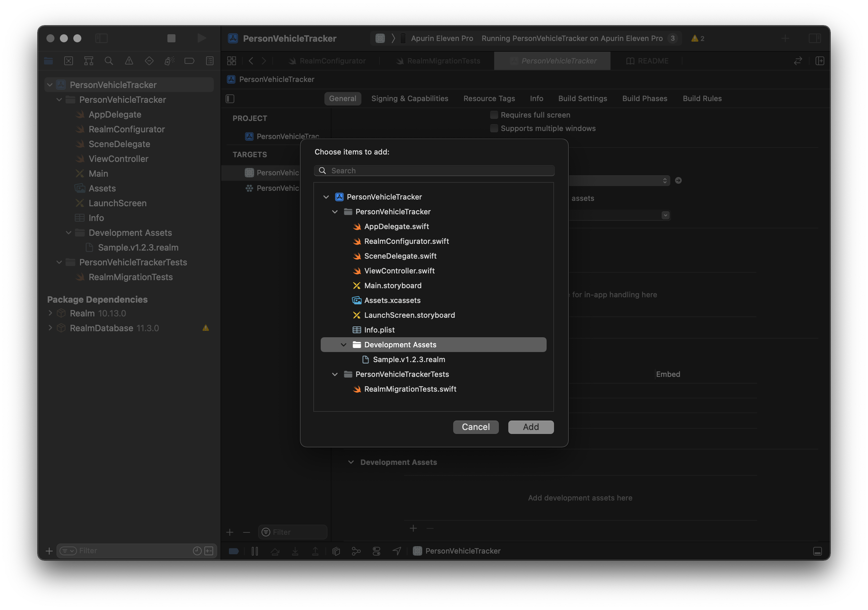
Task: Pause program execution in debug bar
Action: pyautogui.click(x=255, y=551)
